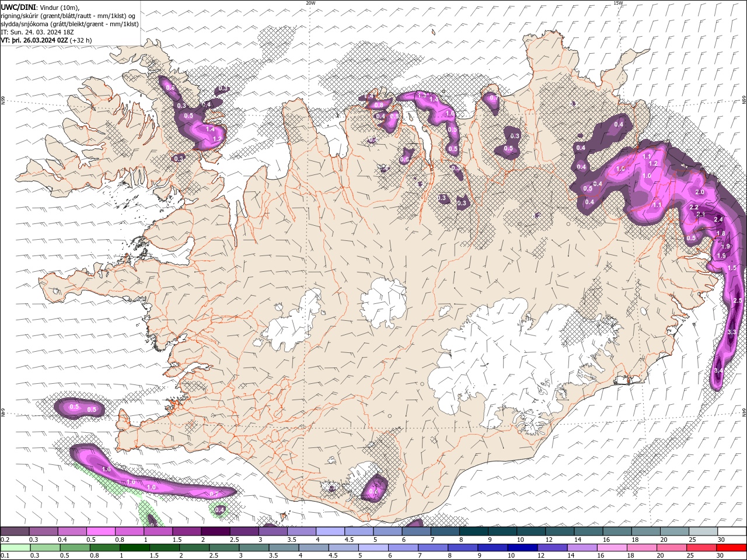Image resolution: width=747 pixels, height=560 pixels.
Task: Click the 20W longitude label
Action: click(310, 3)
